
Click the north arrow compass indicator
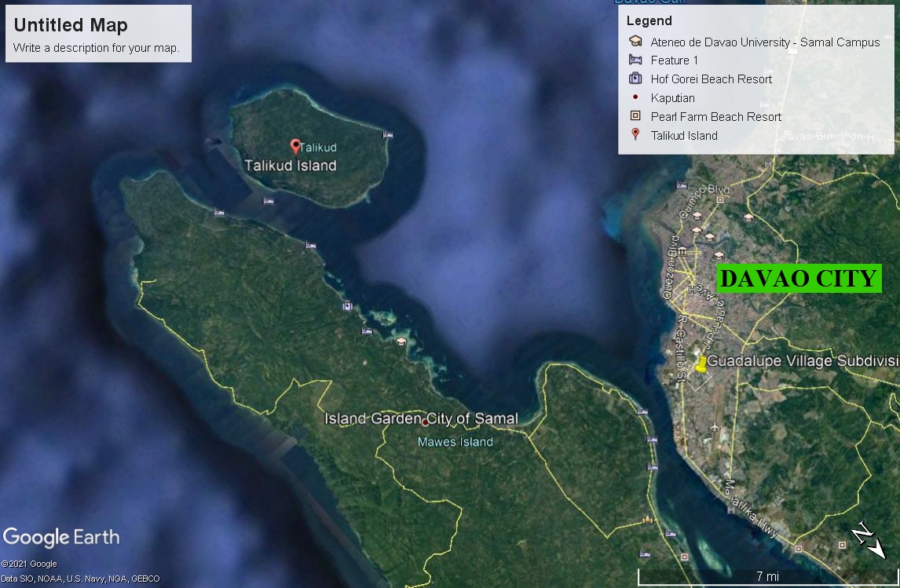click(869, 540)
